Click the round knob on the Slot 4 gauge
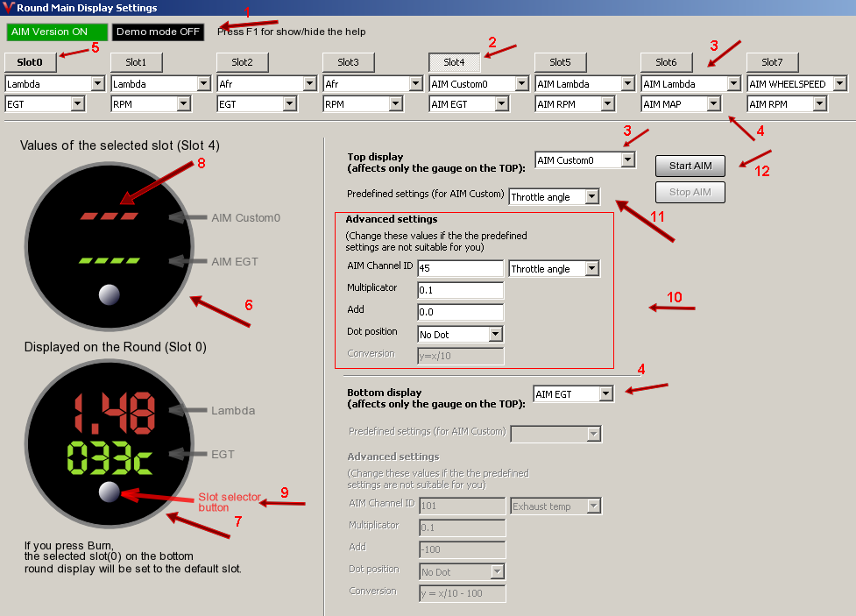856x616 pixels. (109, 294)
